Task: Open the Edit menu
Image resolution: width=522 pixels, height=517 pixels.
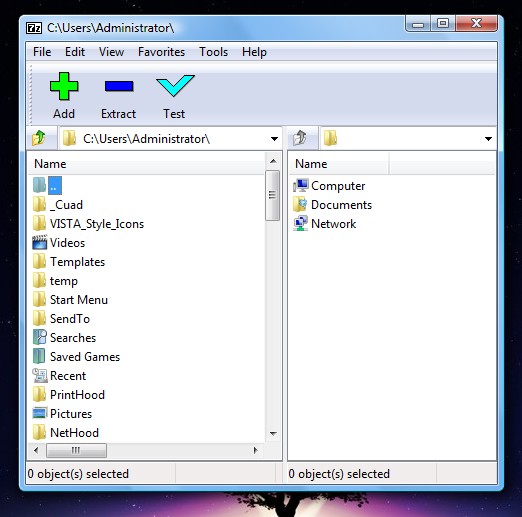Action: (75, 52)
